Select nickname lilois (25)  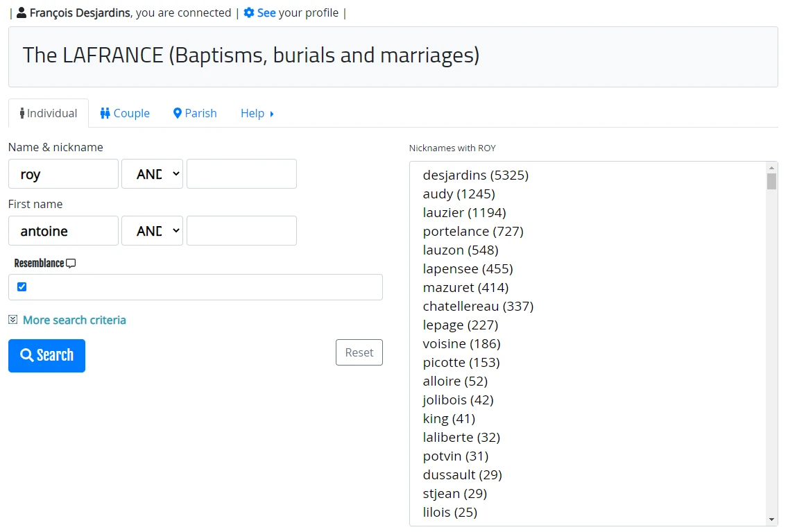(x=449, y=512)
